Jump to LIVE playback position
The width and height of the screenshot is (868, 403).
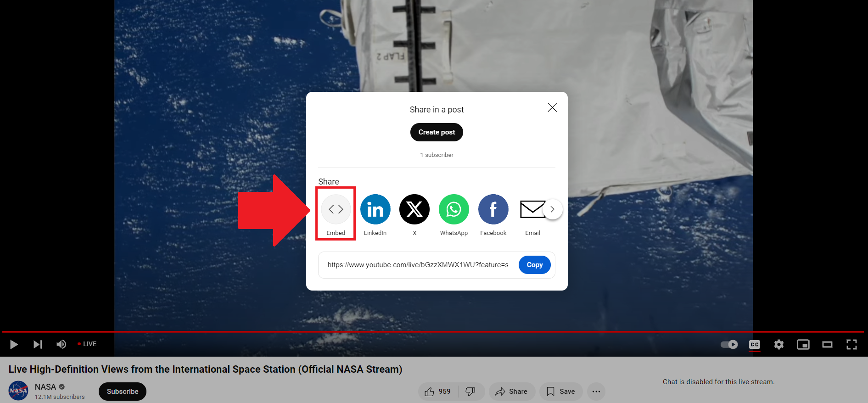[87, 344]
